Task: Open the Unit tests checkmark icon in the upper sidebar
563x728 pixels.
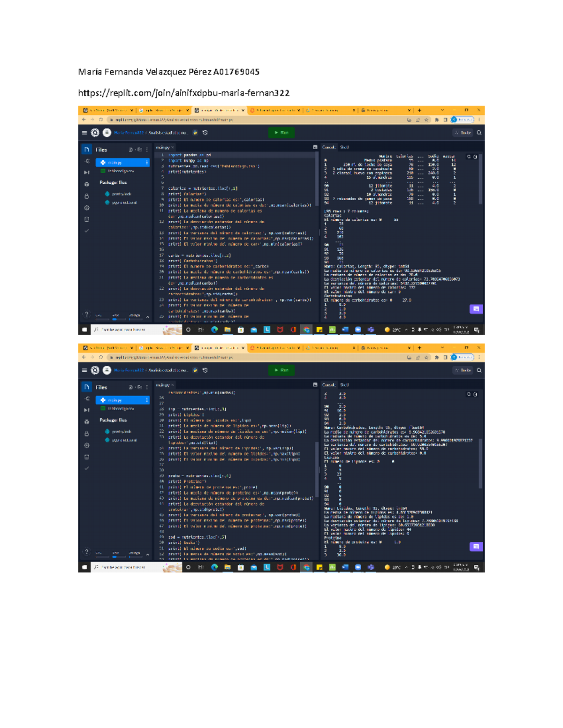Action: pyautogui.click(x=87, y=231)
